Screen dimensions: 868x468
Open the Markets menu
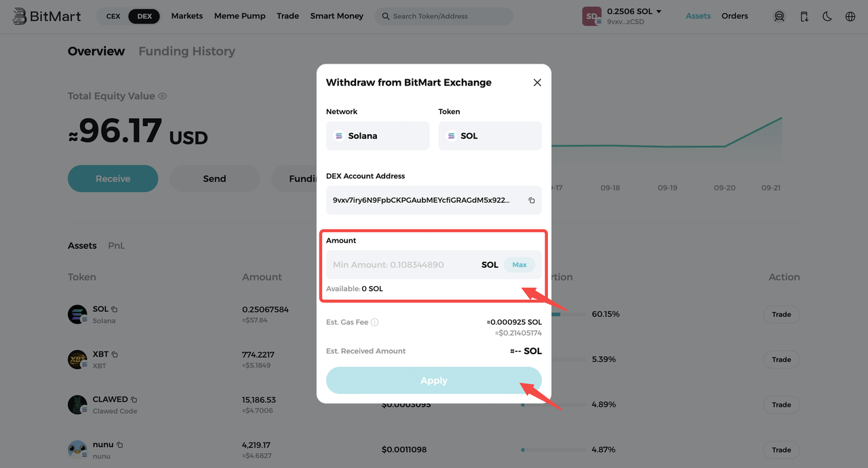(x=187, y=16)
